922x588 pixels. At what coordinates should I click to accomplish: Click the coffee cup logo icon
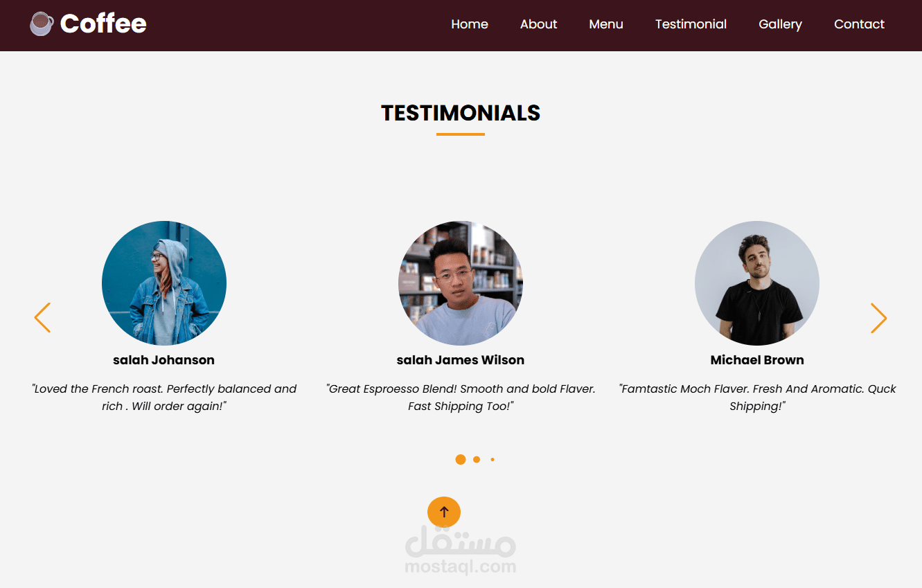click(42, 24)
